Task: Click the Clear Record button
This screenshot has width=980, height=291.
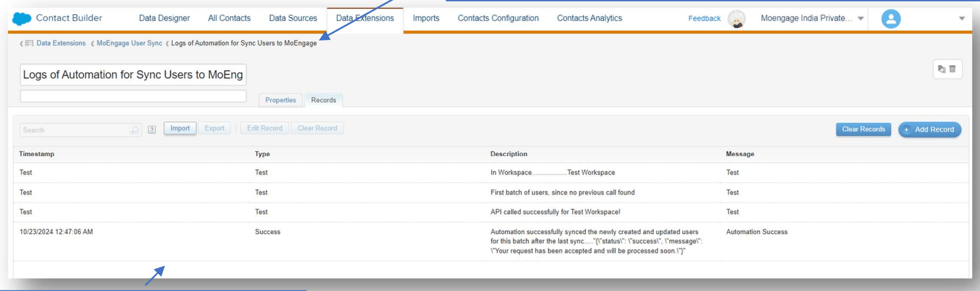Action: (317, 128)
